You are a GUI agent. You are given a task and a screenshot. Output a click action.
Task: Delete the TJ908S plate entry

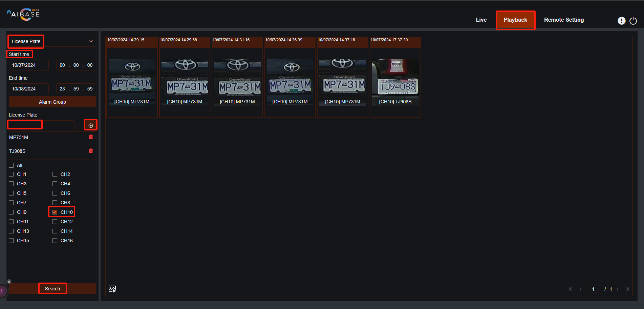(91, 151)
